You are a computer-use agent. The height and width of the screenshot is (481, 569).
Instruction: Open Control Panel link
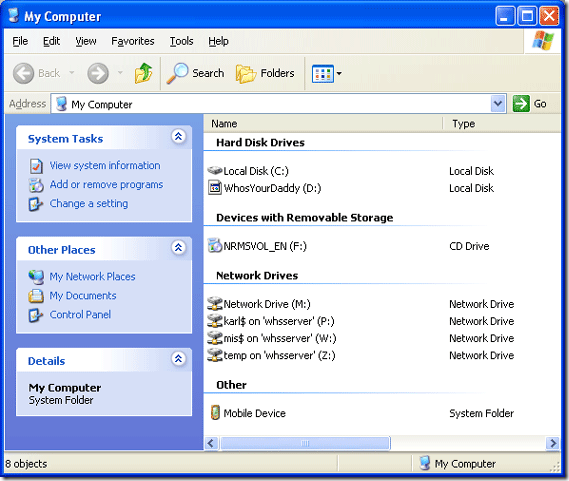80,314
